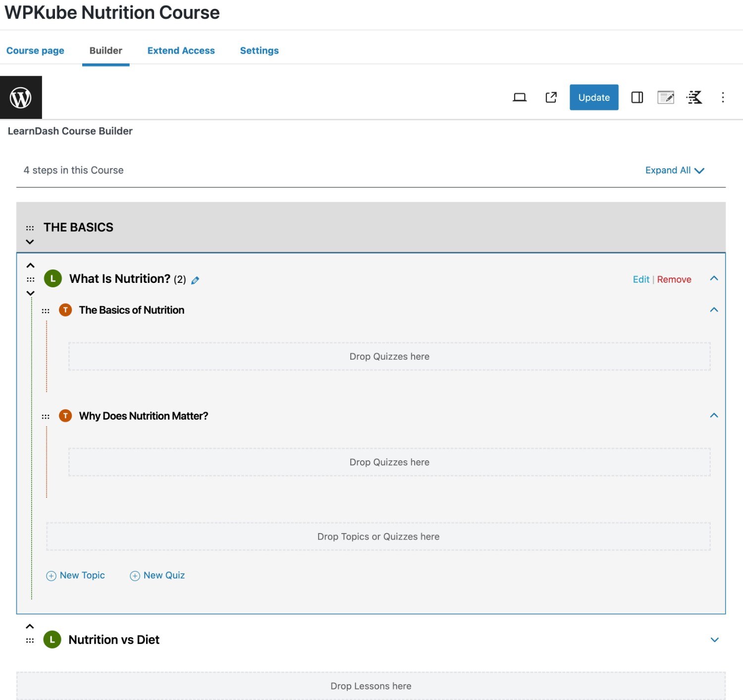743x700 pixels.
Task: Open the device preview laptop icon
Action: click(520, 98)
